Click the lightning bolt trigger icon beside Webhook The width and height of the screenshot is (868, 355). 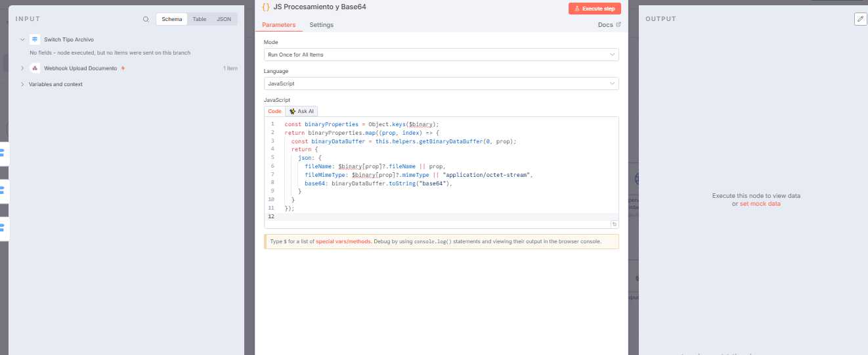click(123, 68)
